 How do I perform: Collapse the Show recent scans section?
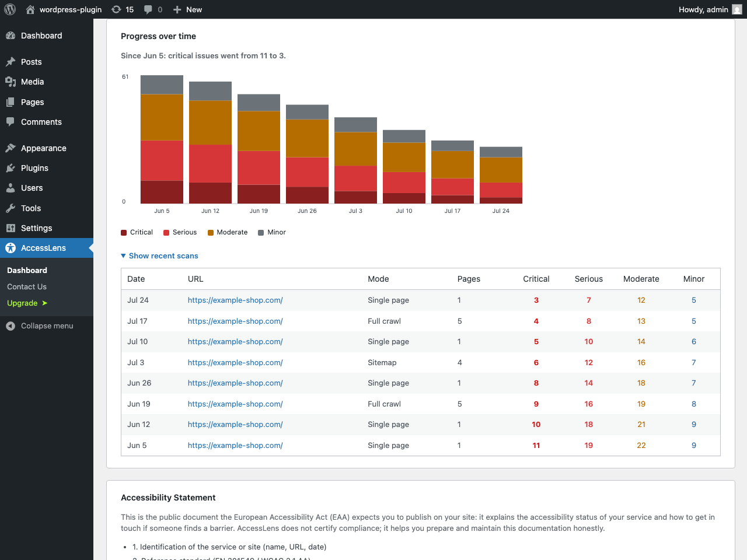point(159,256)
